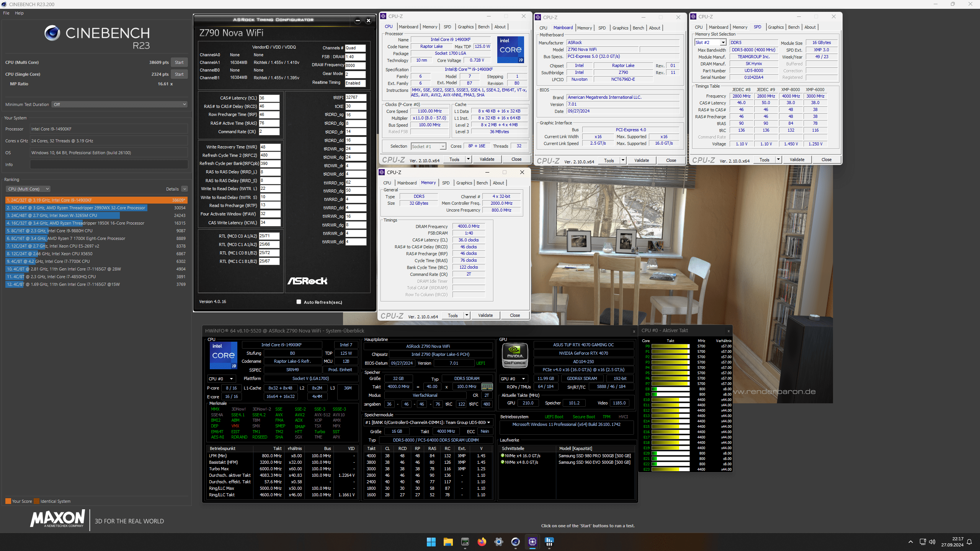Switch to the Bench tab in CPU-Z Memory window
Viewport: 980px width, 551px height.
(x=482, y=183)
